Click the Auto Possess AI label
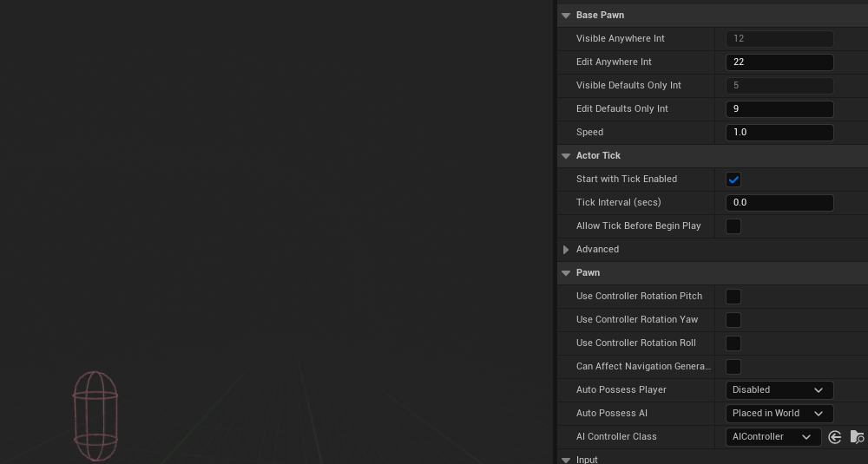This screenshot has width=868, height=464. click(x=612, y=413)
